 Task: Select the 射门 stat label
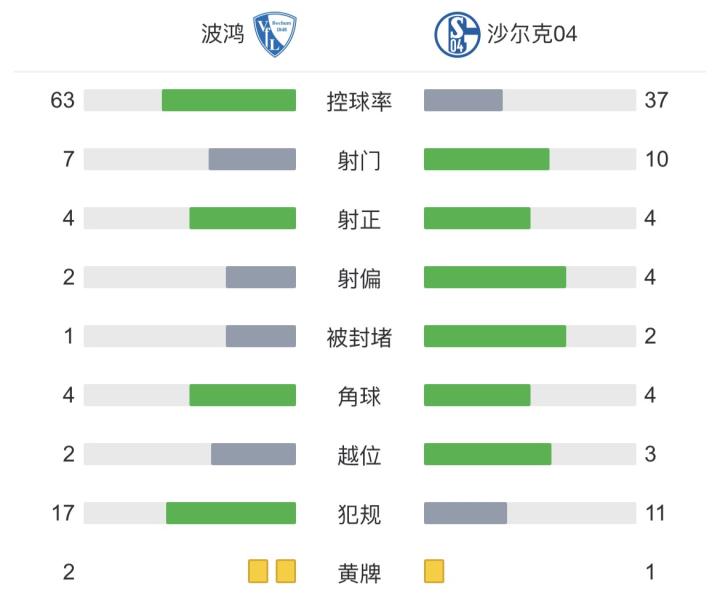click(x=360, y=160)
